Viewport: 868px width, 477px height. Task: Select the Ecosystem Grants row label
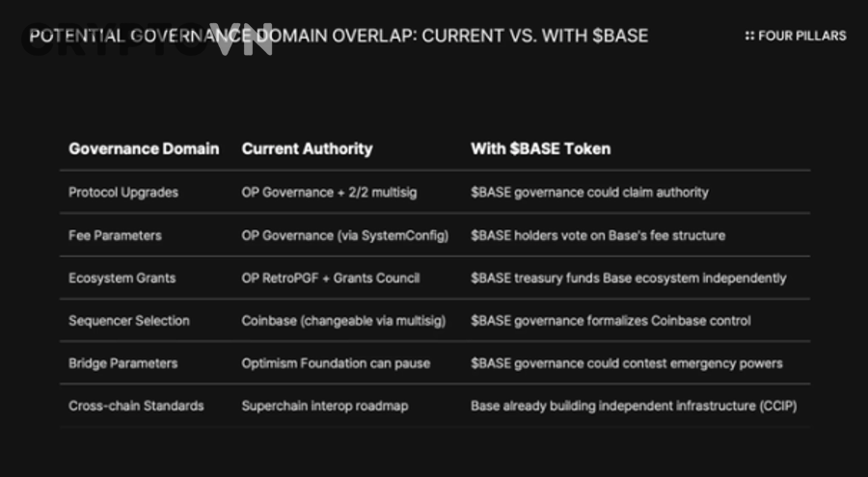pyautogui.click(x=122, y=278)
